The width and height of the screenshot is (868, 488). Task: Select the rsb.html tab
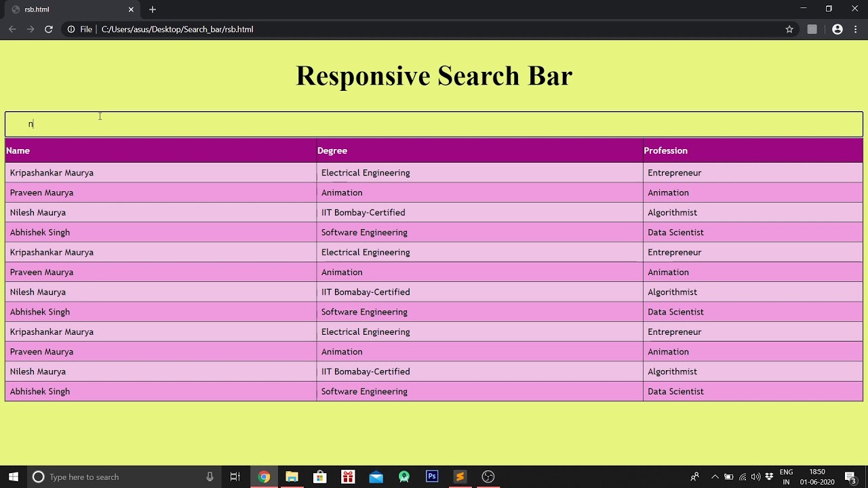[x=71, y=9]
